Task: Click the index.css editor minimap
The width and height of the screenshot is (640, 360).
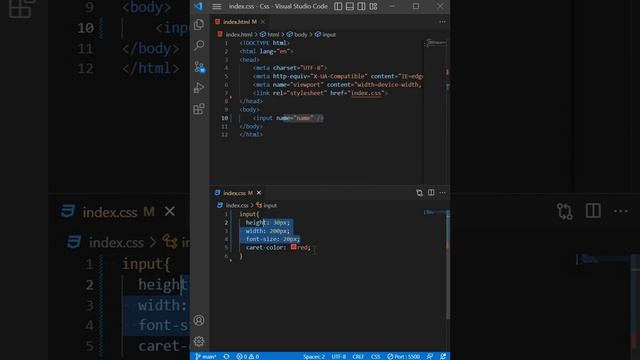Action: (435, 213)
